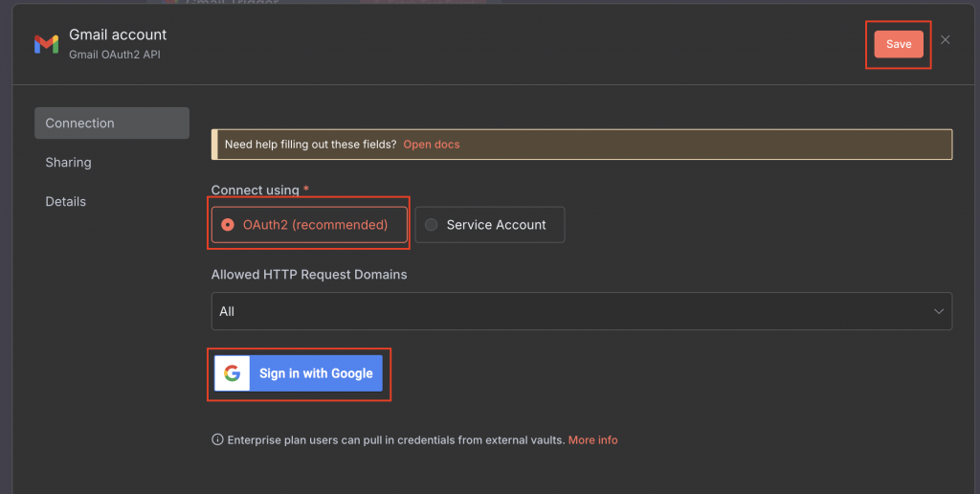This screenshot has height=494, width=980.
Task: Click the info icon beside Enterprise plan note
Action: coord(217,440)
